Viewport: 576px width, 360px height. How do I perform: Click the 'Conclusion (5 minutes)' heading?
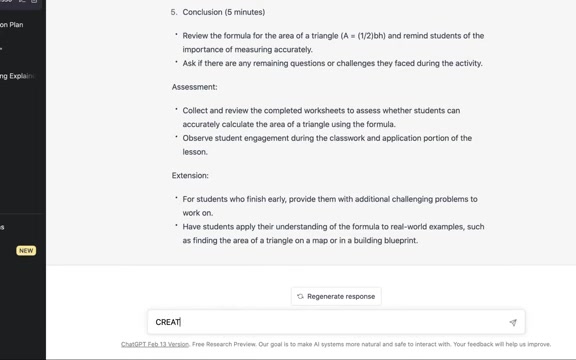click(x=223, y=12)
